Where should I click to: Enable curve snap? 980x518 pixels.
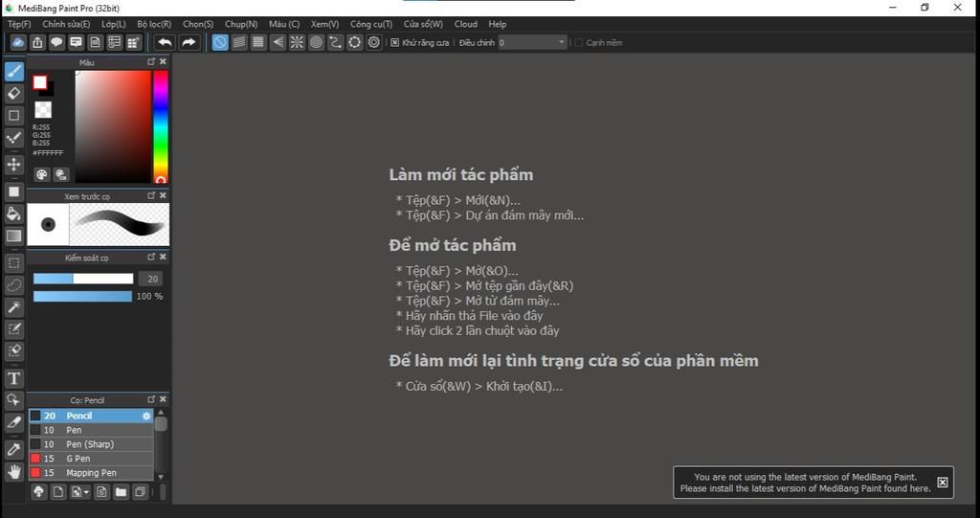(336, 42)
